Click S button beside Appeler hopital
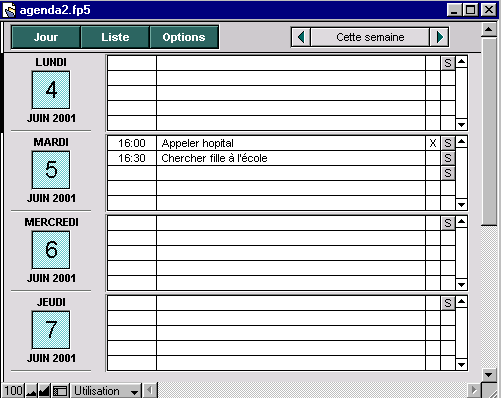The height and width of the screenshot is (398, 501). pos(448,143)
